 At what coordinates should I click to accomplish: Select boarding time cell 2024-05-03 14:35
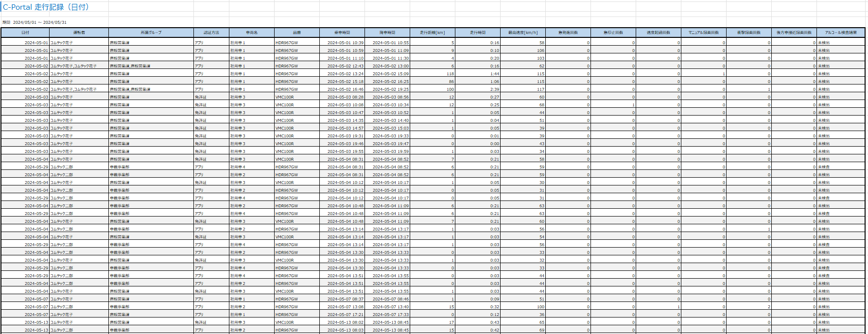point(342,120)
